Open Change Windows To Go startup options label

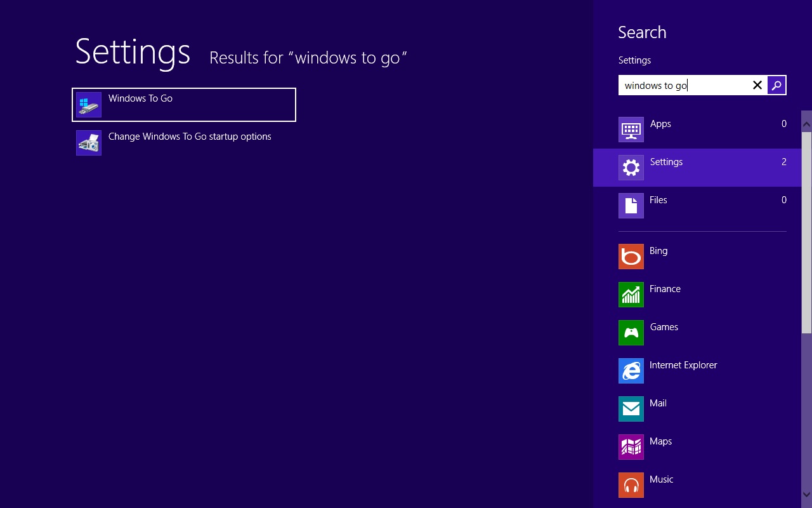[x=190, y=137]
